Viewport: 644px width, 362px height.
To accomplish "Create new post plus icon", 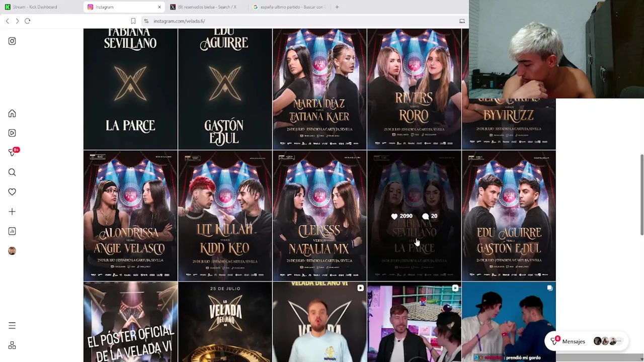I will pos(12,212).
